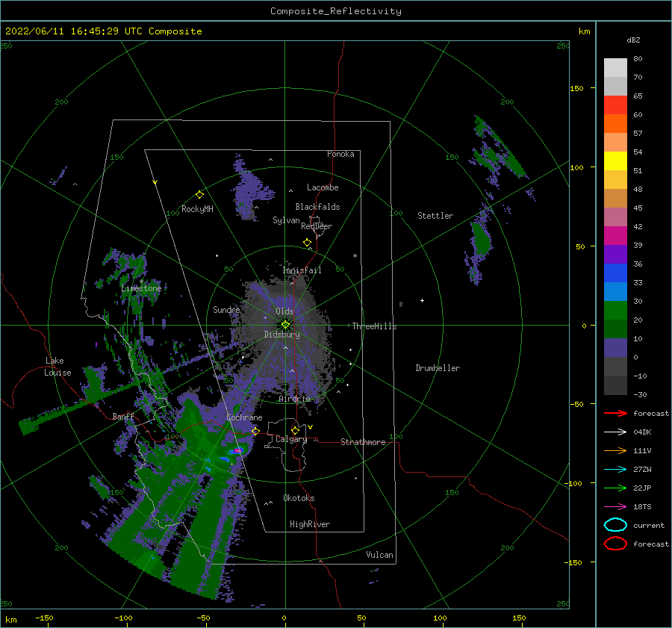
Task: Click the cyan current ellipse icon
Action: click(615, 525)
